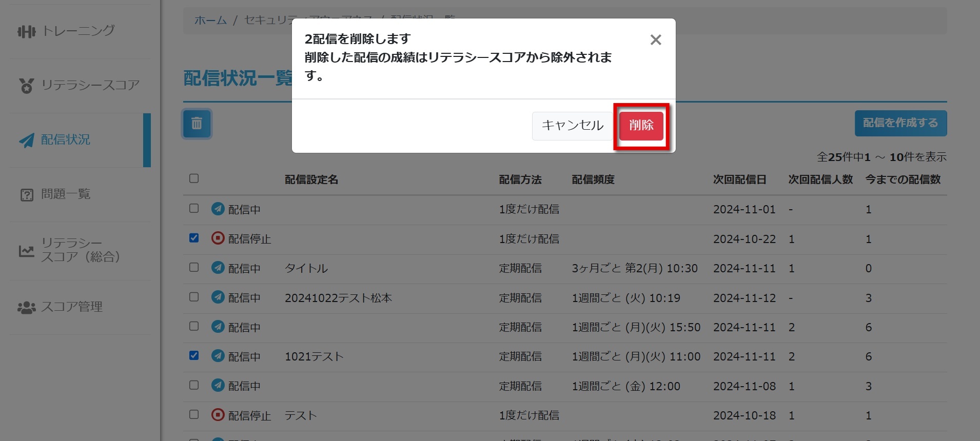980x441 pixels.
Task: Open the ホーム breadcrumb link
Action: pyautogui.click(x=210, y=21)
